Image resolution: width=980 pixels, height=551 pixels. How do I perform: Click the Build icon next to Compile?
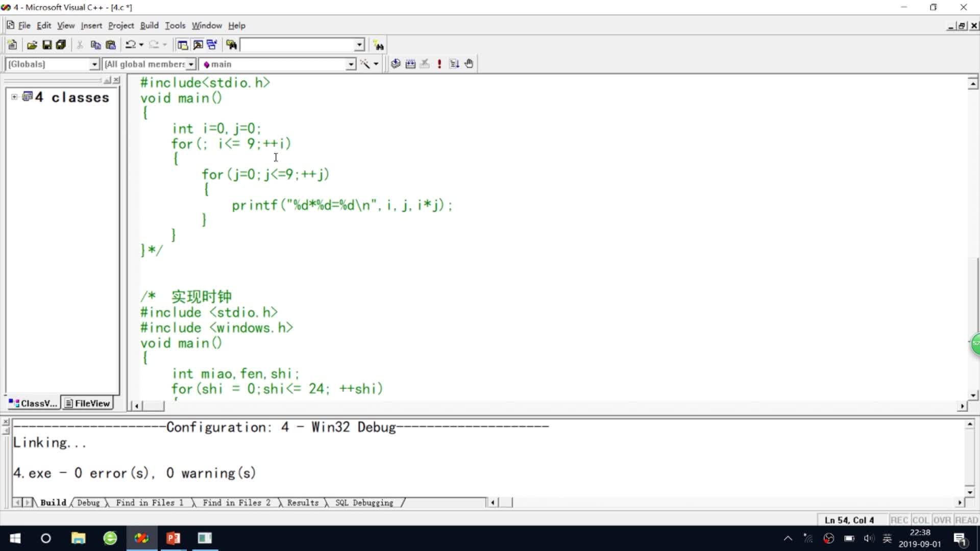point(410,64)
